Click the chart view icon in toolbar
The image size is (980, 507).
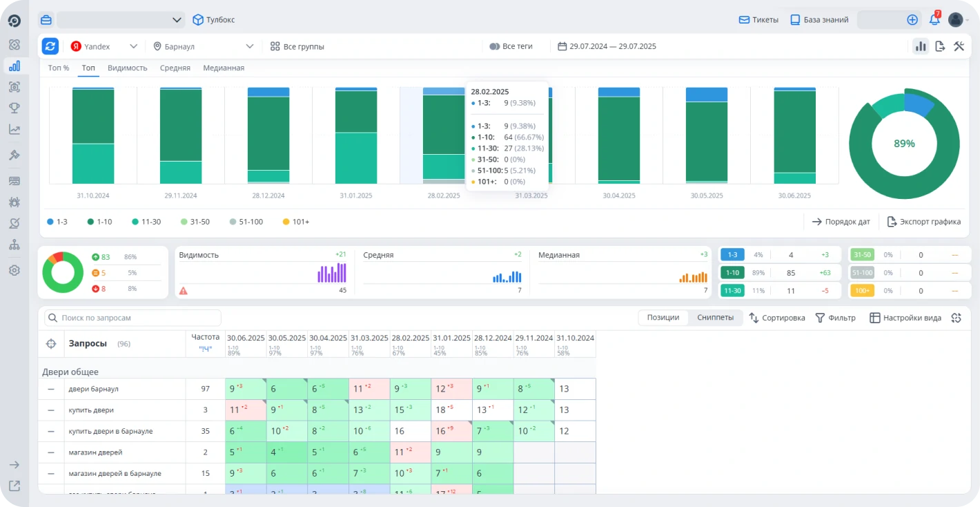pyautogui.click(x=920, y=46)
